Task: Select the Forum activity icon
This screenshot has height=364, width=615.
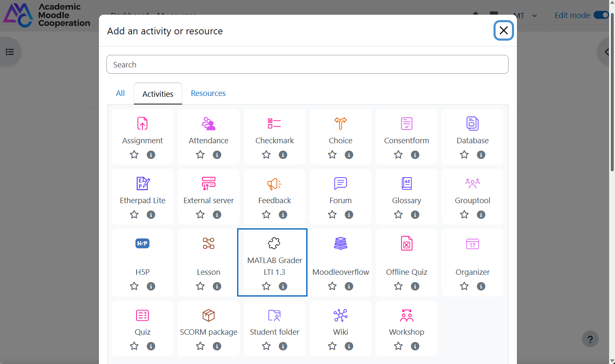Action: click(x=341, y=183)
